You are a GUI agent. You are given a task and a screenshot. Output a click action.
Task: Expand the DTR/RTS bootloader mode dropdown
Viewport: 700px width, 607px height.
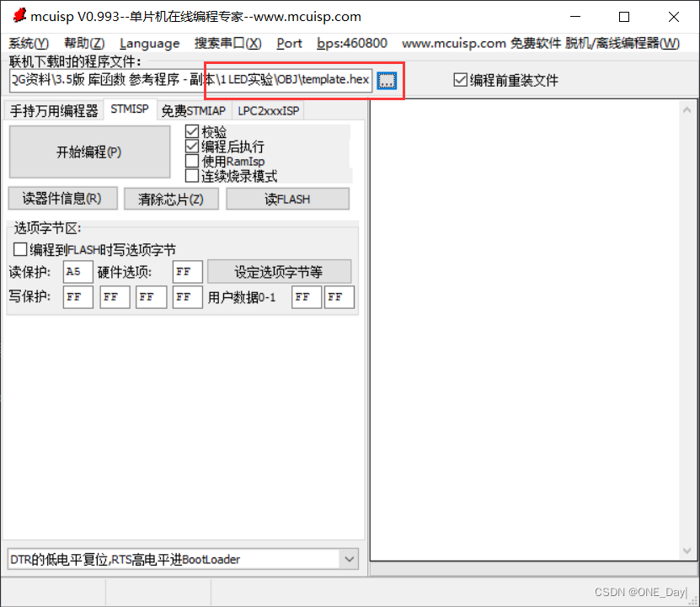coord(350,559)
